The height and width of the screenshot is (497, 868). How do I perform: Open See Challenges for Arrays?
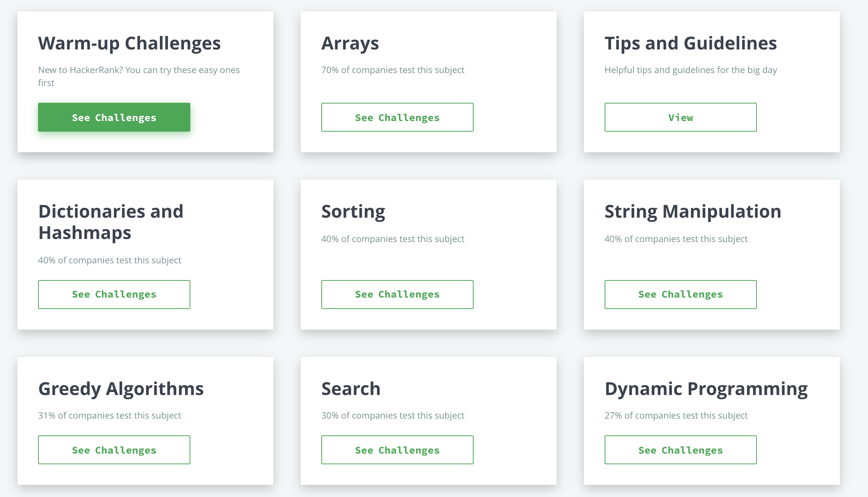(x=397, y=117)
